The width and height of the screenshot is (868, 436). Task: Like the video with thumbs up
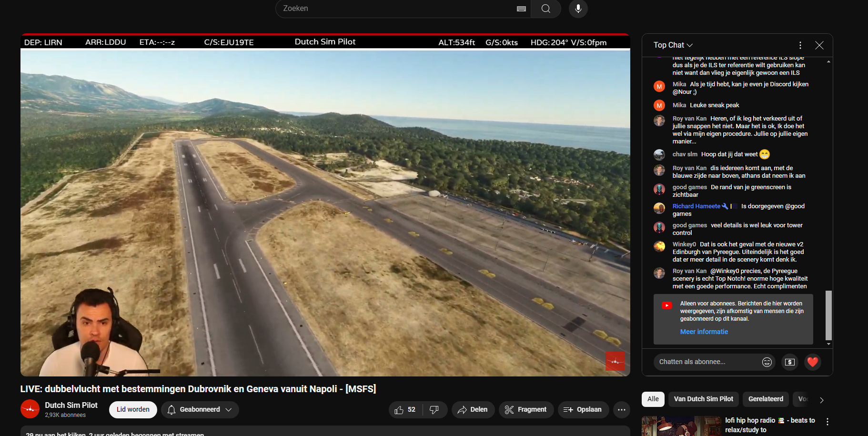point(404,410)
